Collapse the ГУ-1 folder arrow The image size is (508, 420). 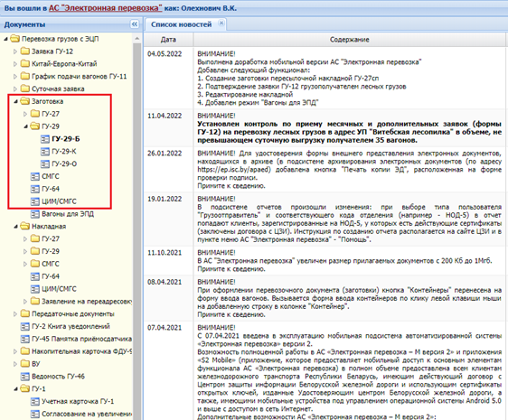point(15,389)
